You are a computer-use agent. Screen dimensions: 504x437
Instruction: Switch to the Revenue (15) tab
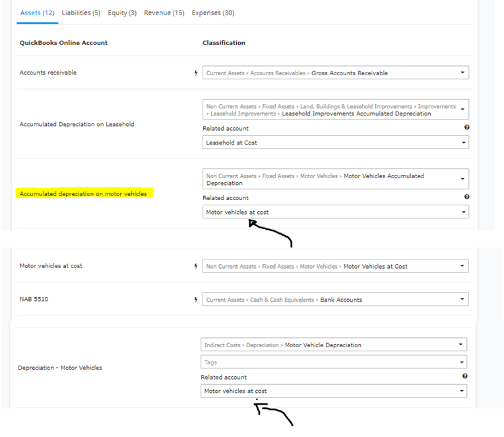164,13
